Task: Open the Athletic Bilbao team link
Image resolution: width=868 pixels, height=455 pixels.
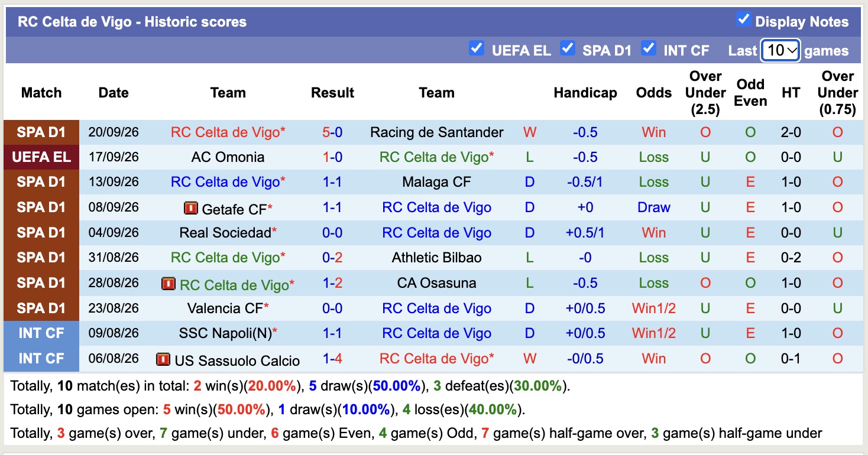Action: (x=437, y=258)
